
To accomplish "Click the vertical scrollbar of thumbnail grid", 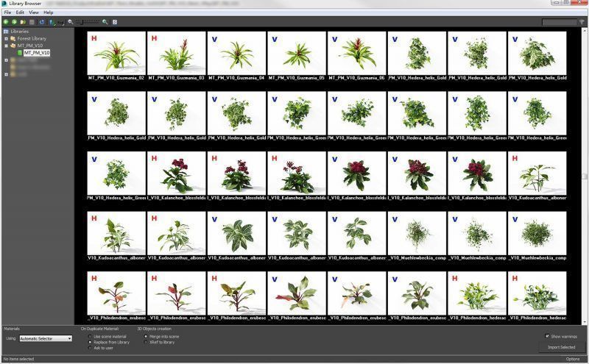I will point(585,176).
